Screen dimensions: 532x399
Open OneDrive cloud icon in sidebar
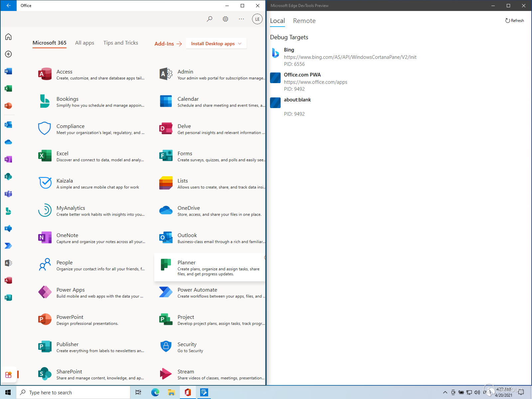click(8, 142)
